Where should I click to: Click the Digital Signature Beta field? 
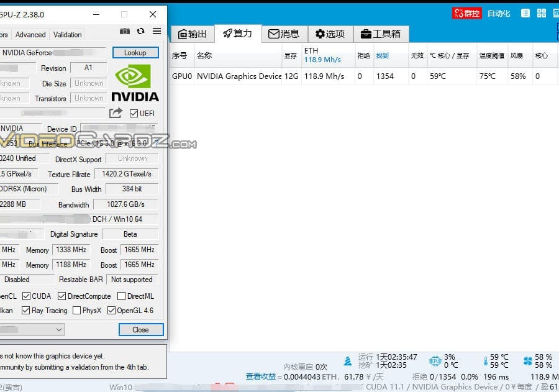point(130,234)
